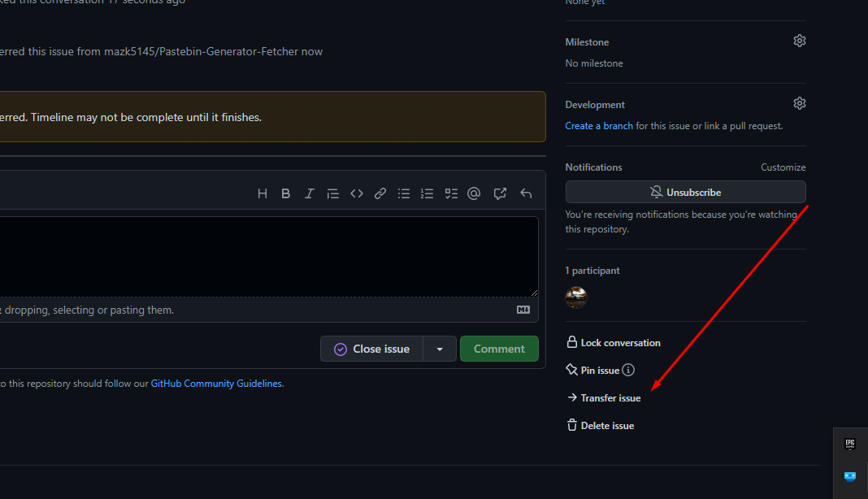Click the Notifications heading
868x499 pixels.
tap(593, 167)
